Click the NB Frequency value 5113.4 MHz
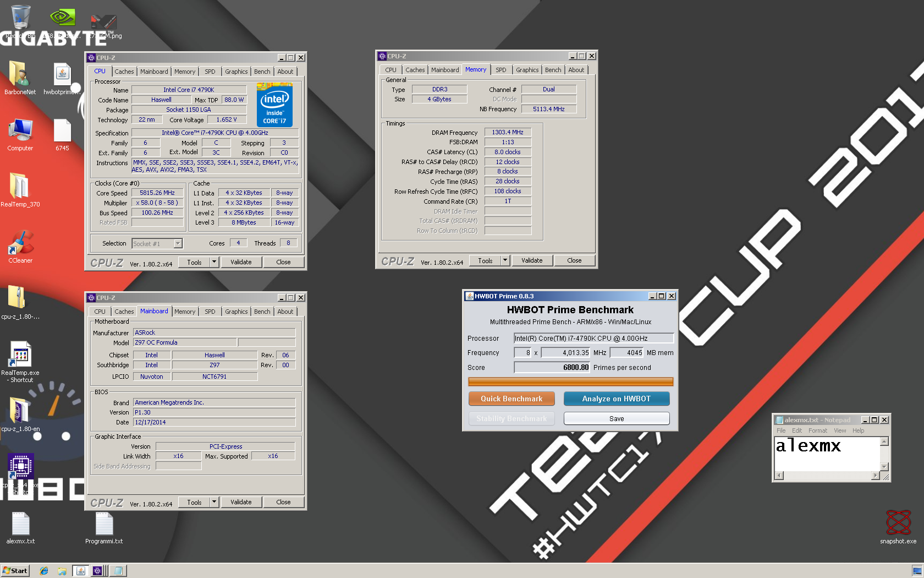The width and height of the screenshot is (924, 578). point(549,109)
